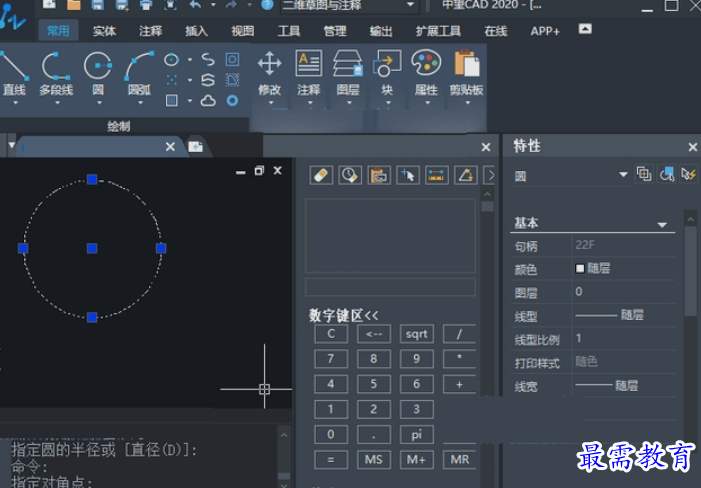Choose the ellipse drawing tool
Viewport: 701px width, 488px height.
click(x=172, y=59)
